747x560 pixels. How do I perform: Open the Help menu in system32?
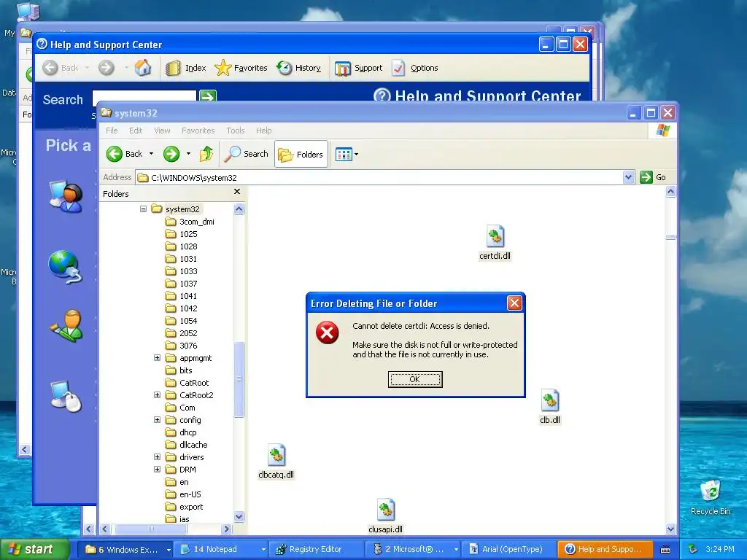[264, 131]
